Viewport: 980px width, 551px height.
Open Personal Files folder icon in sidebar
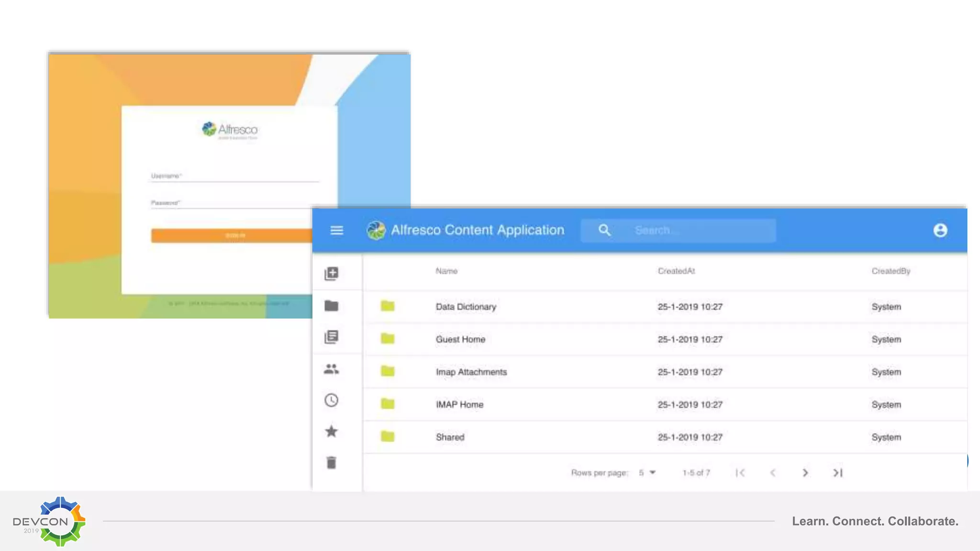click(331, 306)
